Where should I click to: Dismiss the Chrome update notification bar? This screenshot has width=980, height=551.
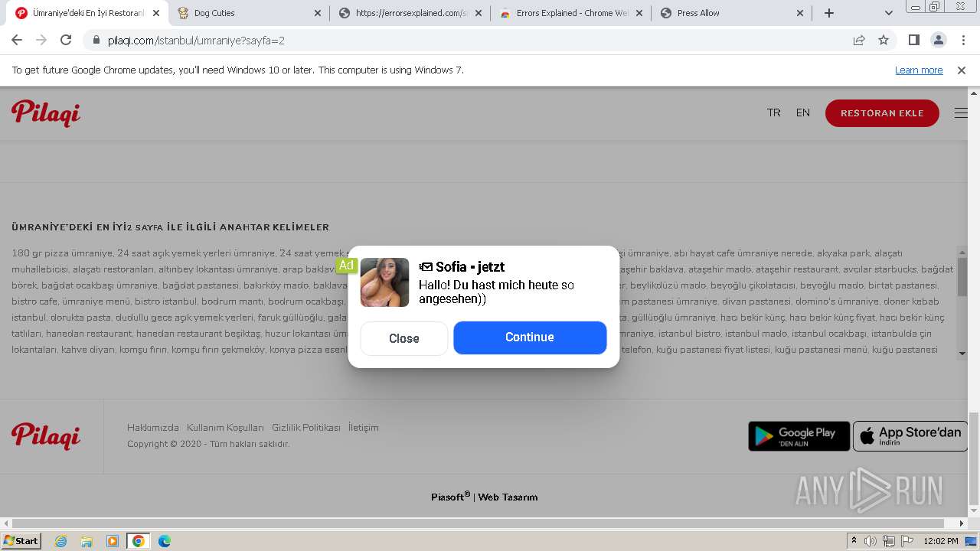coord(962,70)
